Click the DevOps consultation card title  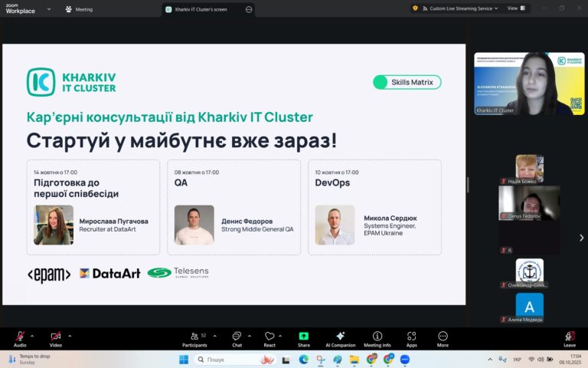332,183
